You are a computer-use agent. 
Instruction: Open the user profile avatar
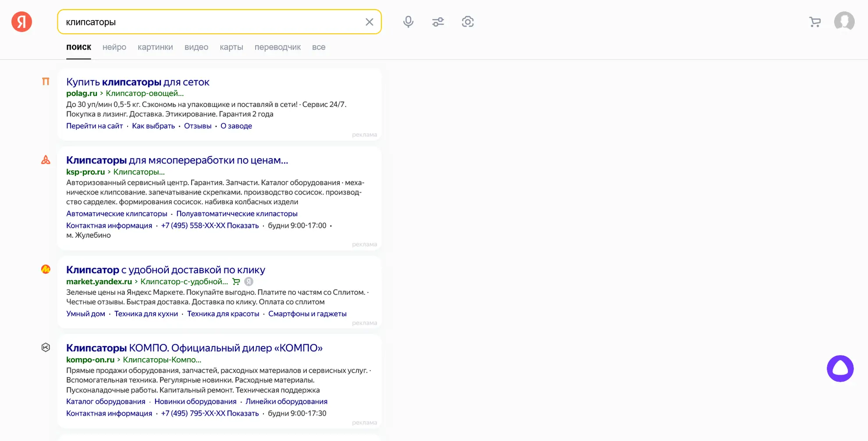tap(844, 21)
